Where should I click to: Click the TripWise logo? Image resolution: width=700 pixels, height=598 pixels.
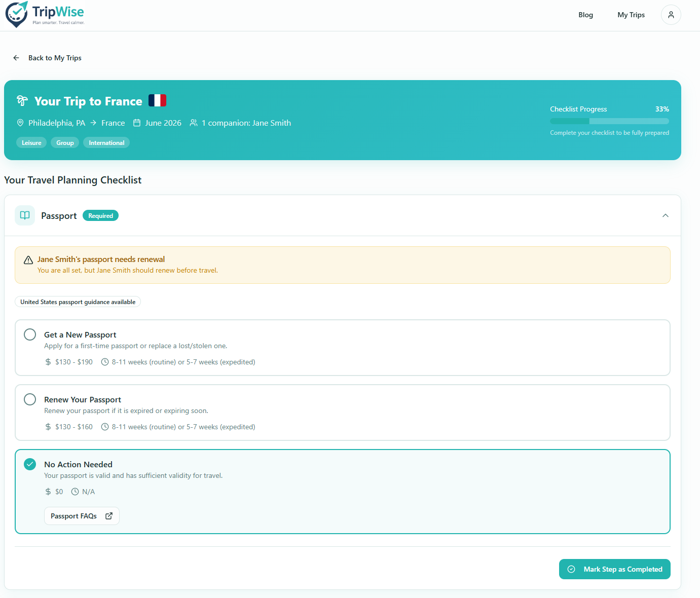pos(45,14)
